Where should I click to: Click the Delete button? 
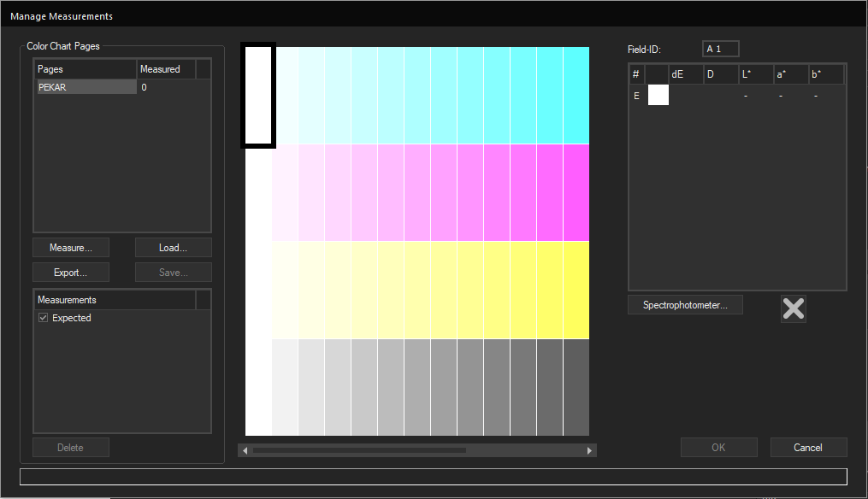coord(71,448)
